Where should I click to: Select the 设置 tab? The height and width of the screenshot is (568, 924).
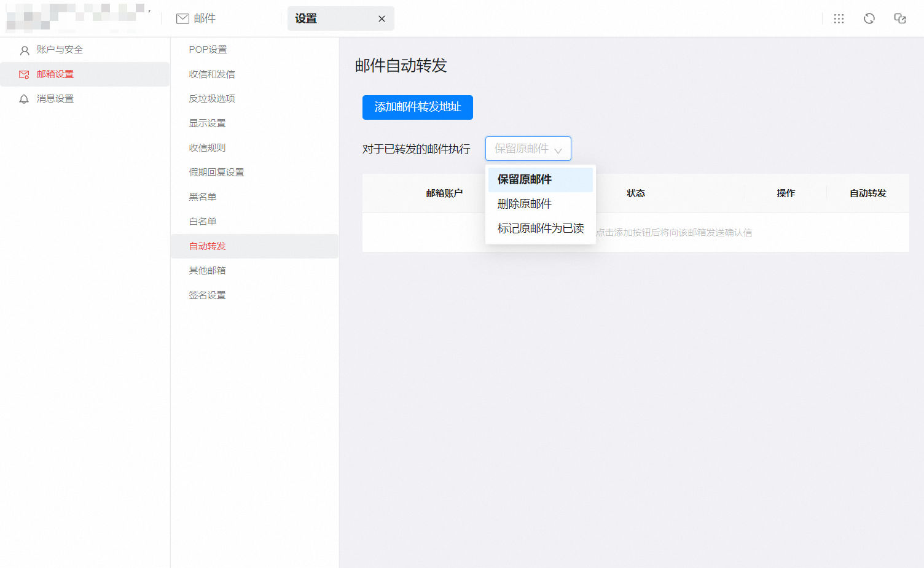341,18
